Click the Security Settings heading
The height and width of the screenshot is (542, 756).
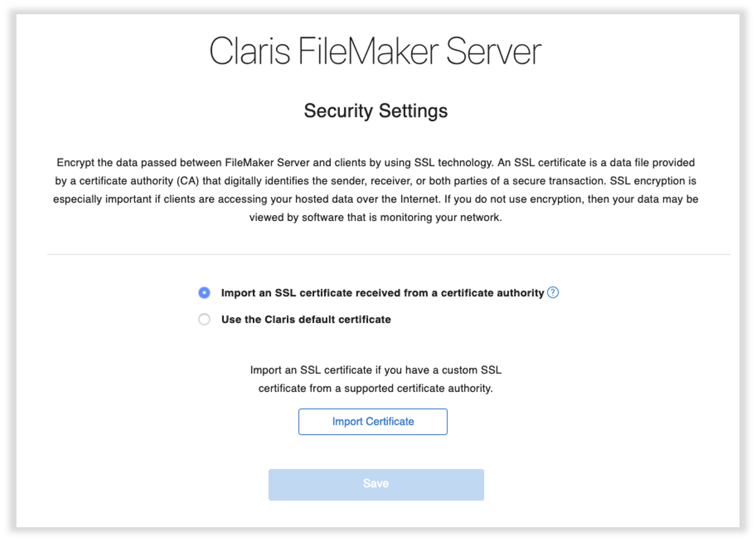[375, 110]
